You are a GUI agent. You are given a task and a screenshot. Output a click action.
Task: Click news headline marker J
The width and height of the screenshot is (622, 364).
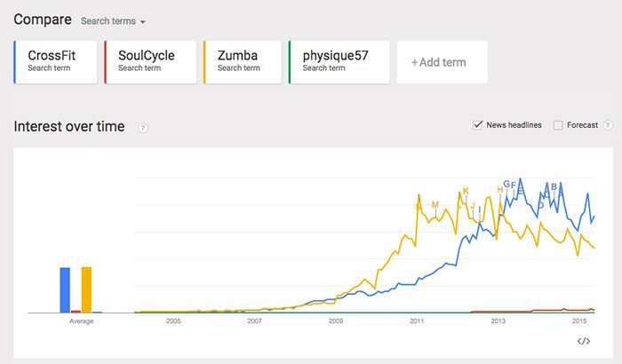(473, 206)
